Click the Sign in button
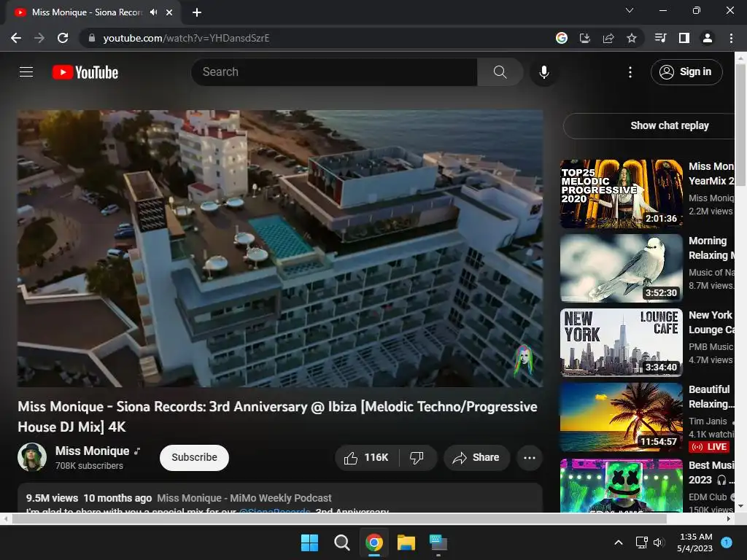Viewport: 747px width, 560px height. coord(686,72)
